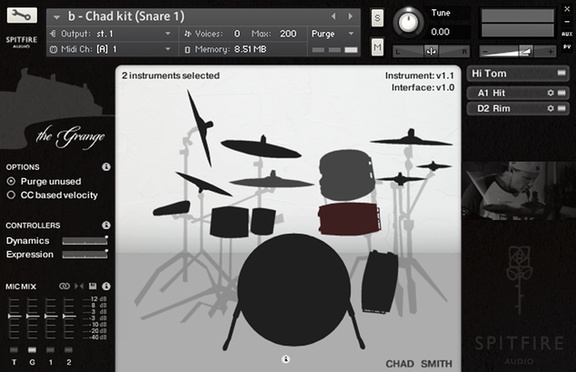The height and width of the screenshot is (372, 576).
Task: Toggle A1 Hit load indicator
Action: pyautogui.click(x=561, y=93)
